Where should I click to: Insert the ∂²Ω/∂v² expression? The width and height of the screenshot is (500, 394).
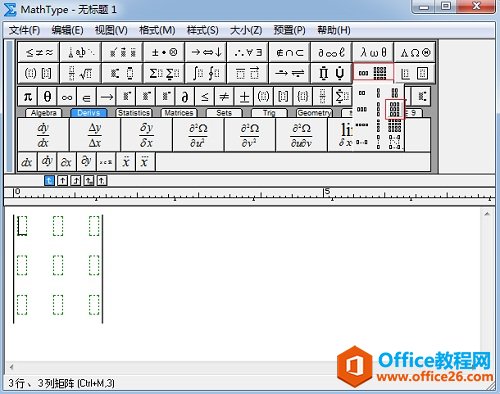(x=250, y=135)
